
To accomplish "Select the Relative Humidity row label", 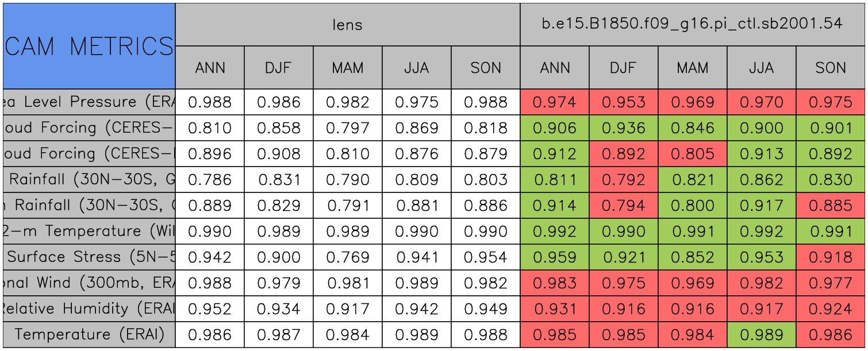I will (x=89, y=308).
